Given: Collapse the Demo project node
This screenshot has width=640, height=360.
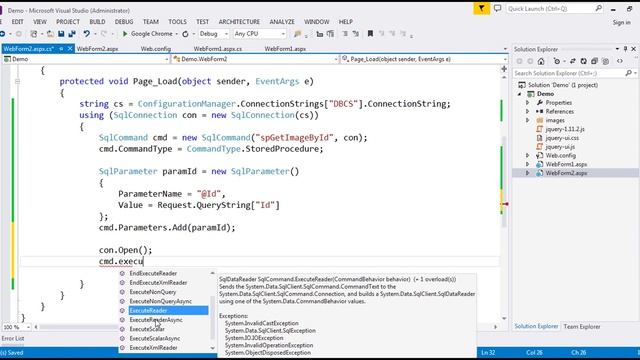Looking at the screenshot, I should pos(520,94).
